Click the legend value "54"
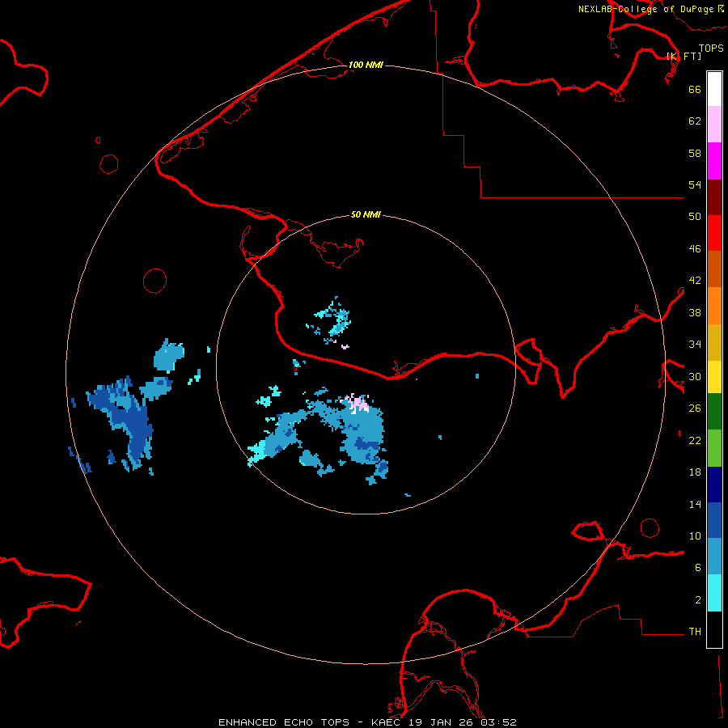This screenshot has width=728, height=728. click(695, 184)
